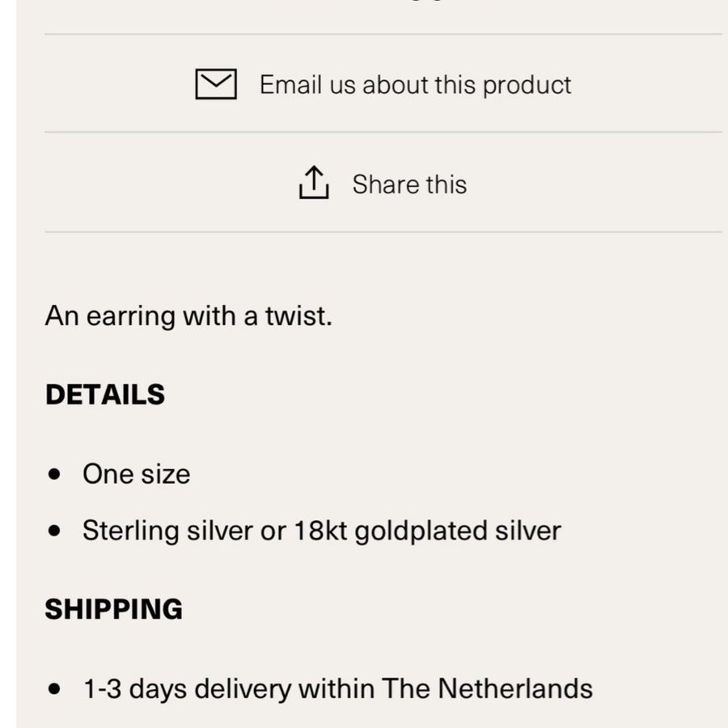Click the envelope mail icon

216,84
